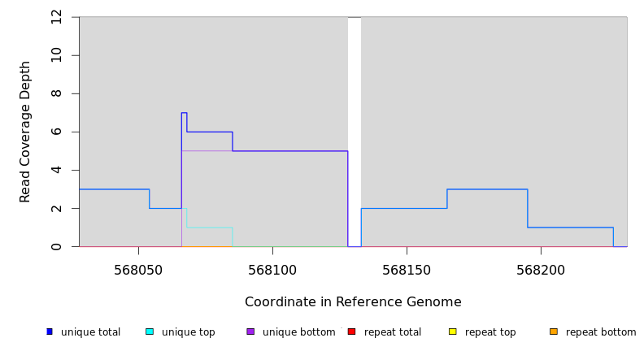644x351 pixels.
Task: Click the 568050 x-axis tick label
Action: 138,269
